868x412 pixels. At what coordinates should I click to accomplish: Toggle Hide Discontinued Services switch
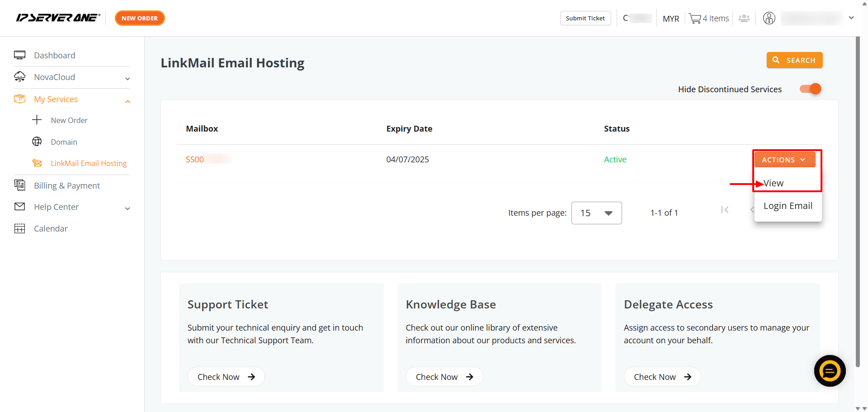pos(811,89)
